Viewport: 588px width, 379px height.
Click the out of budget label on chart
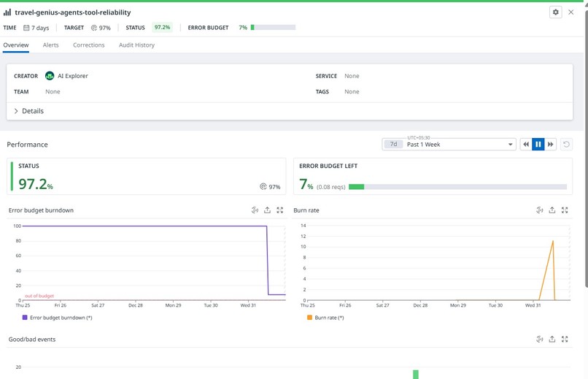click(39, 296)
